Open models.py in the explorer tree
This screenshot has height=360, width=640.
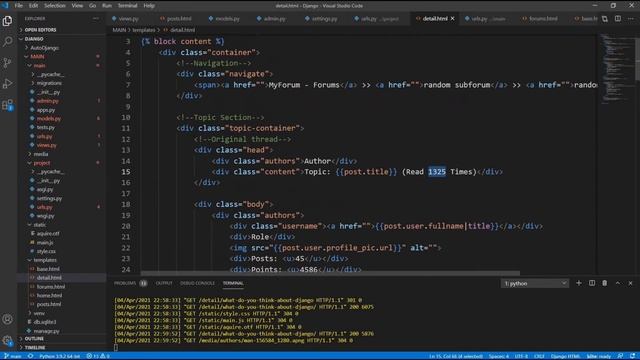click(49, 118)
